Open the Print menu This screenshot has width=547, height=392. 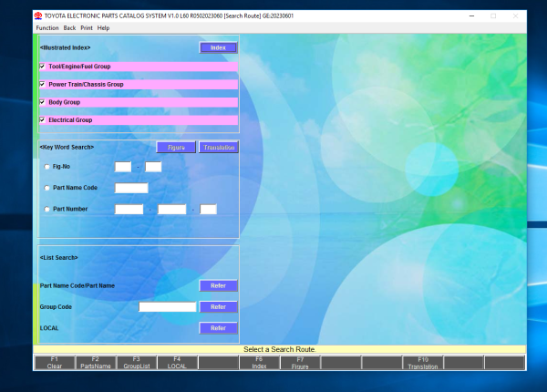point(87,28)
